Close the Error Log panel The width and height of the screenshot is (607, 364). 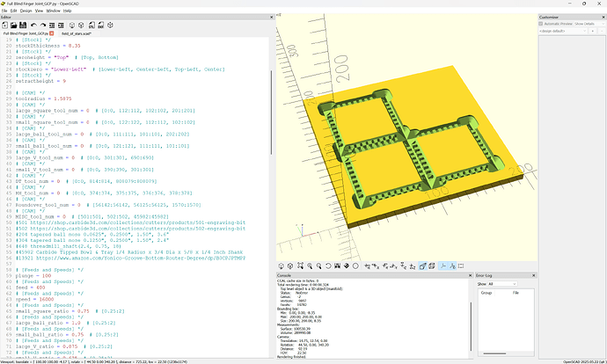534,275
